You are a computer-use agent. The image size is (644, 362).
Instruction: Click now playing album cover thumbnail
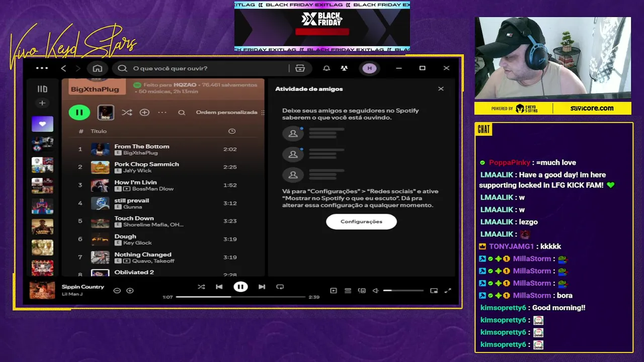pyautogui.click(x=42, y=290)
